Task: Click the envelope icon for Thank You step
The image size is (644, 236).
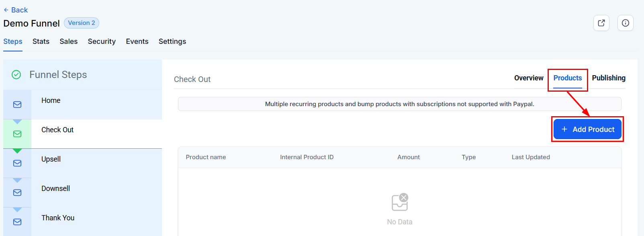Action: tap(17, 222)
